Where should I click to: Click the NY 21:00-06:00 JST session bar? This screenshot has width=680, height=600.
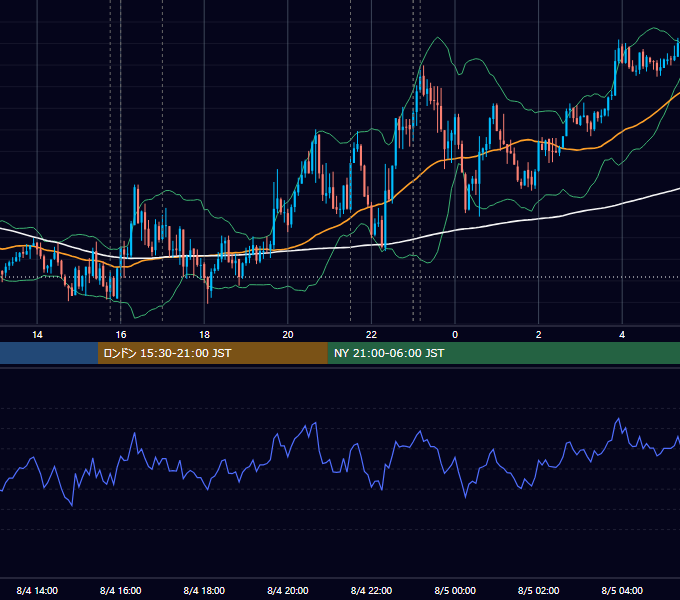(x=503, y=353)
